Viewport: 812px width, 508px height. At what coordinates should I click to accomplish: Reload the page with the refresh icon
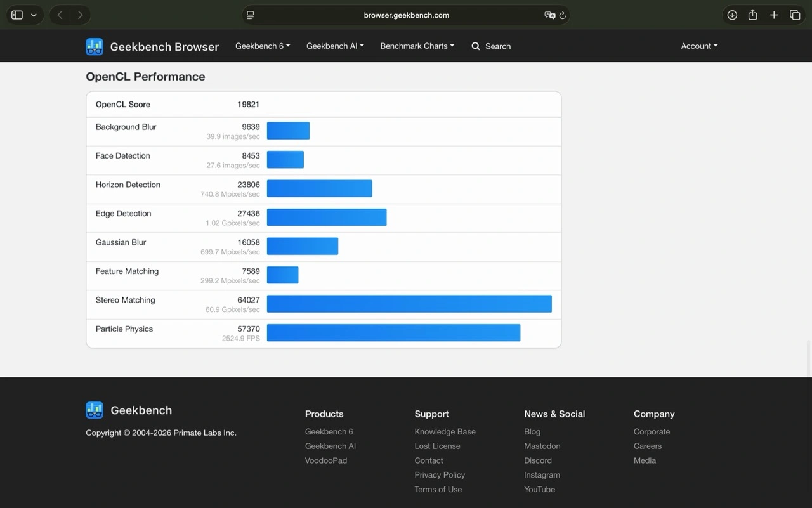562,15
